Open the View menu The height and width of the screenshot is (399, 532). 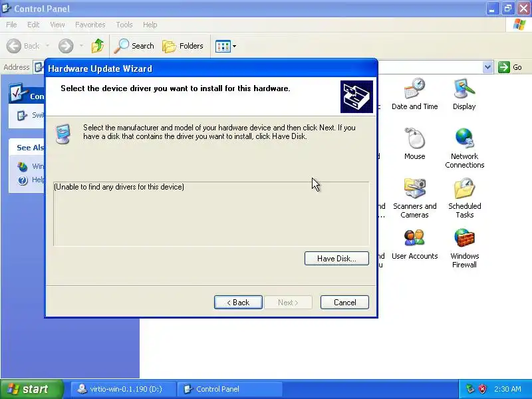coord(57,25)
